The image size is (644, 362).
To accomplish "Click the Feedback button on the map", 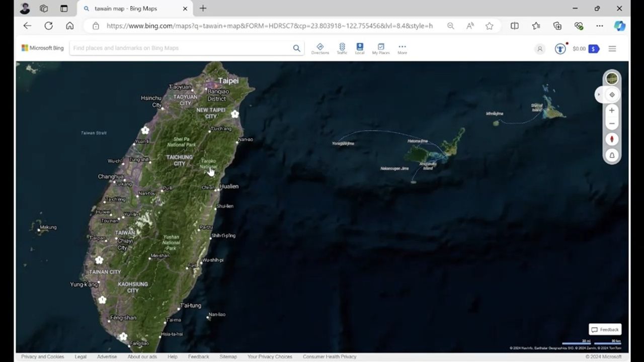I will [x=605, y=330].
